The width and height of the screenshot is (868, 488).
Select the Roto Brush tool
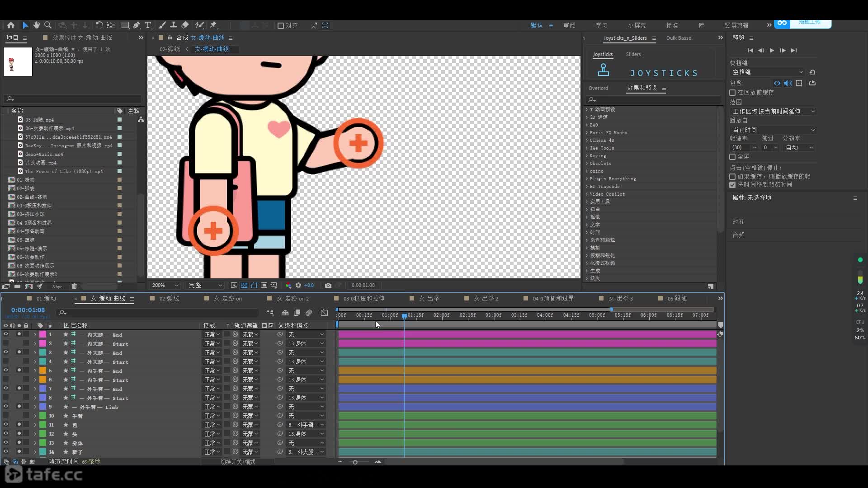199,25
